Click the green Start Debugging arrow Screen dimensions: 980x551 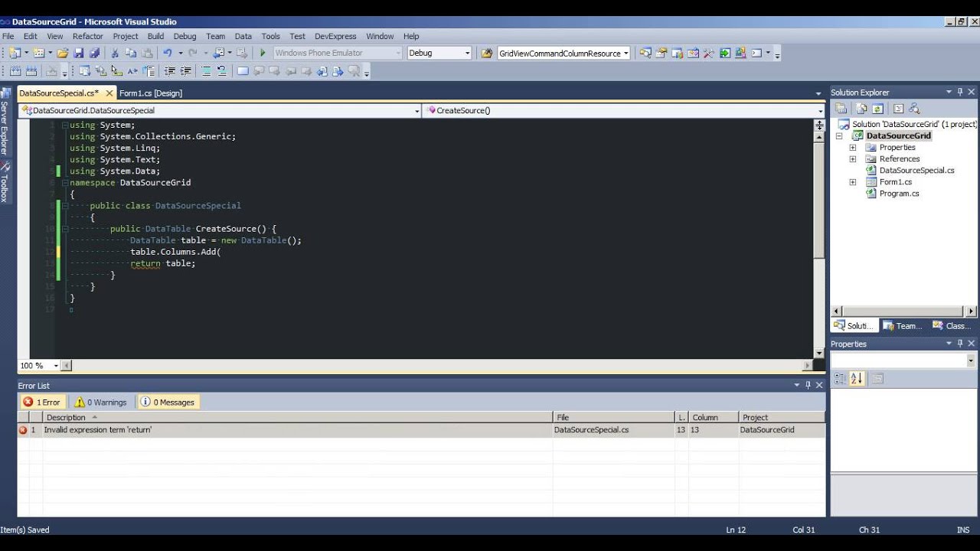(263, 53)
